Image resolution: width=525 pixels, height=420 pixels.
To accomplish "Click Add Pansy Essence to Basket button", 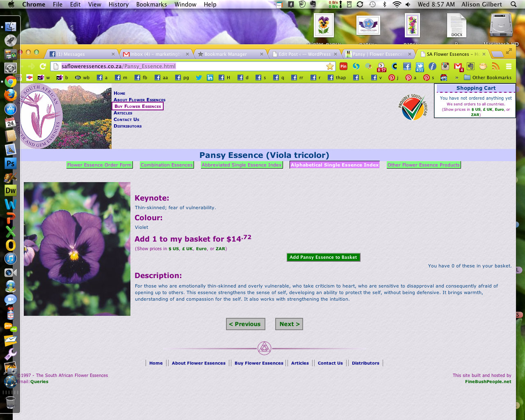I will 323,257.
